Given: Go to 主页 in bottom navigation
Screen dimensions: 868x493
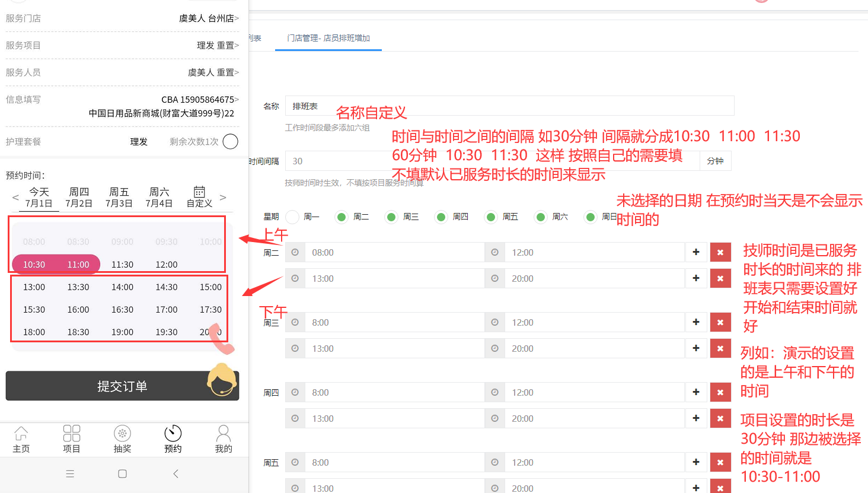Looking at the screenshot, I should click(x=21, y=440).
